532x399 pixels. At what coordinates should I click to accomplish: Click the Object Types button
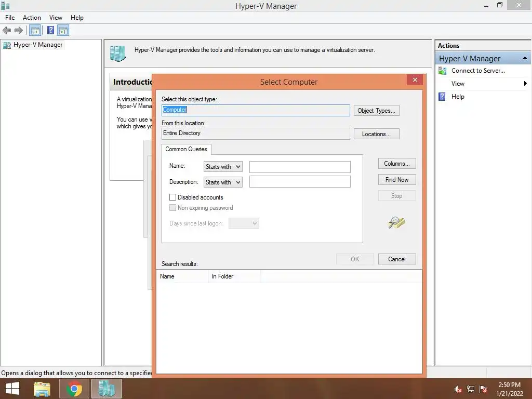pyautogui.click(x=376, y=111)
